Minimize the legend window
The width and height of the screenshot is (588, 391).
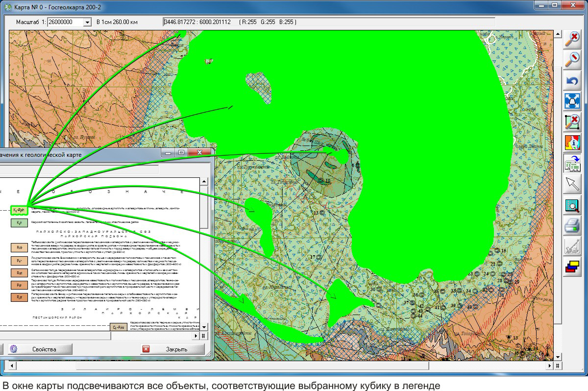[x=169, y=153]
